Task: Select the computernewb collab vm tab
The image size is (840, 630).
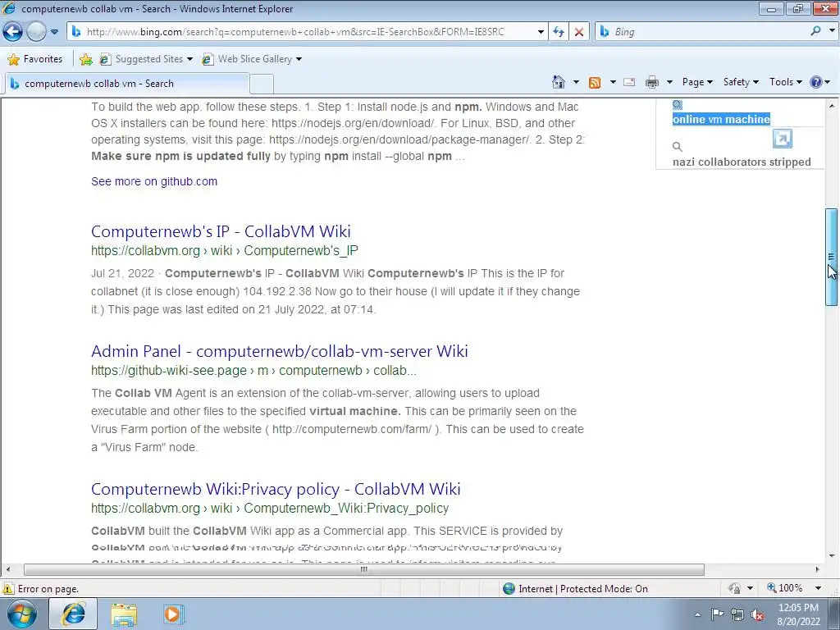Action: tap(126, 84)
